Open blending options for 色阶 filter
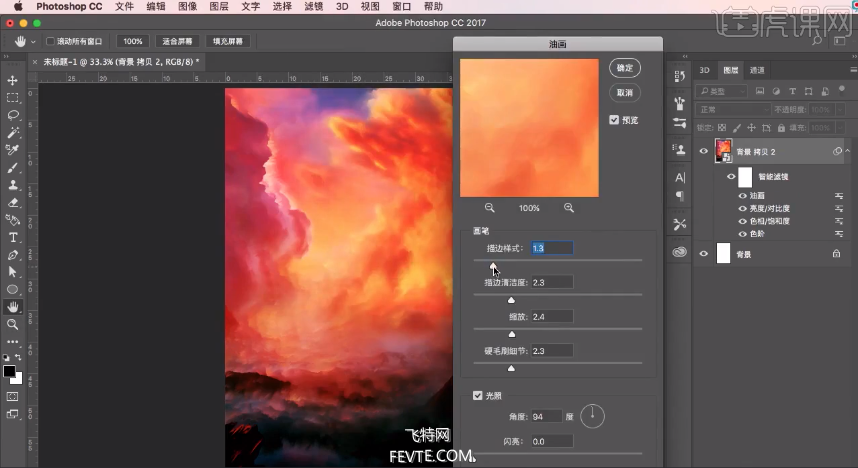The height and width of the screenshot is (468, 858). 838,234
